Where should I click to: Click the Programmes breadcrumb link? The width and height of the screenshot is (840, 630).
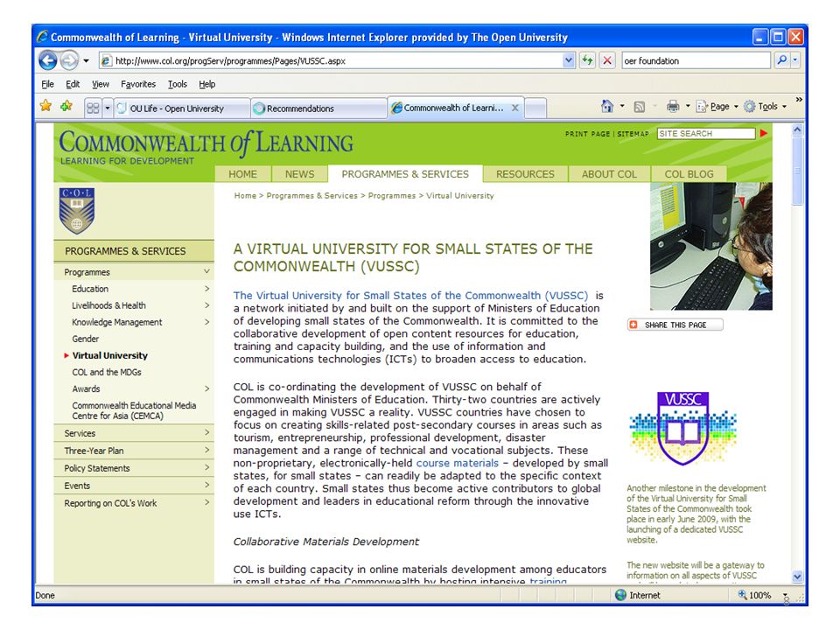tap(392, 195)
